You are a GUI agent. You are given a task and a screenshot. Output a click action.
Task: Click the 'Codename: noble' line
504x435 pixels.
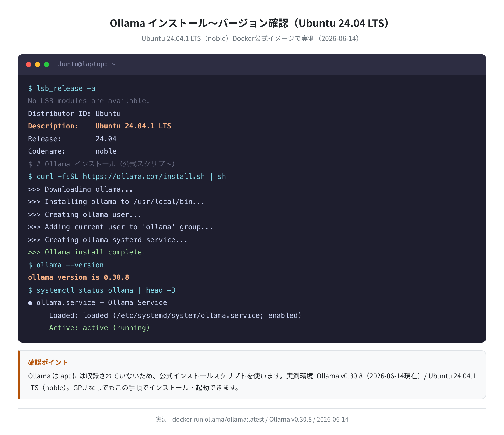(72, 151)
